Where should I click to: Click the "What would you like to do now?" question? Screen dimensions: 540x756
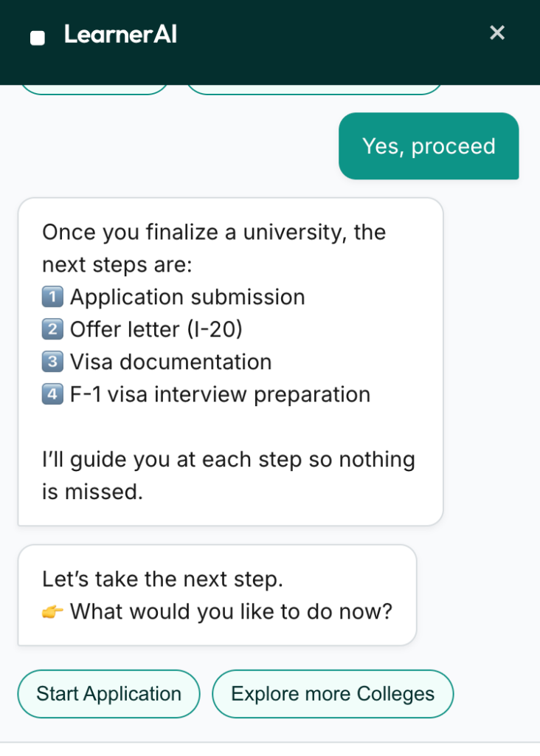(x=231, y=612)
